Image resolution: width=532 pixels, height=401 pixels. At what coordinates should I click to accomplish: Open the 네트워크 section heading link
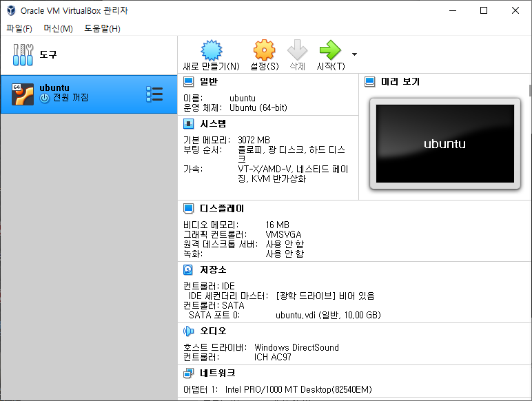(x=218, y=373)
